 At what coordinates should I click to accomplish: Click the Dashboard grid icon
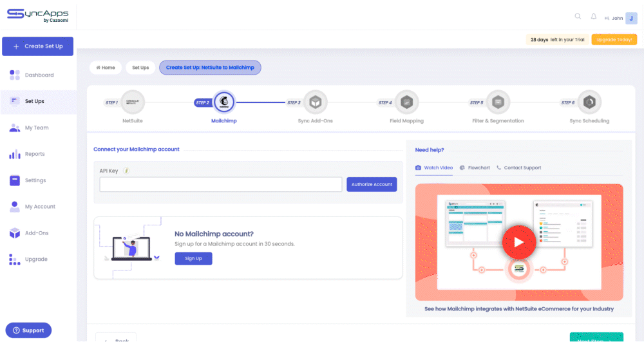[x=15, y=75]
